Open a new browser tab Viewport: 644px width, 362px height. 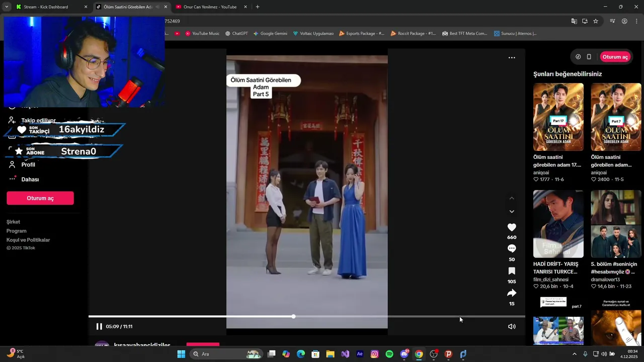pyautogui.click(x=258, y=7)
